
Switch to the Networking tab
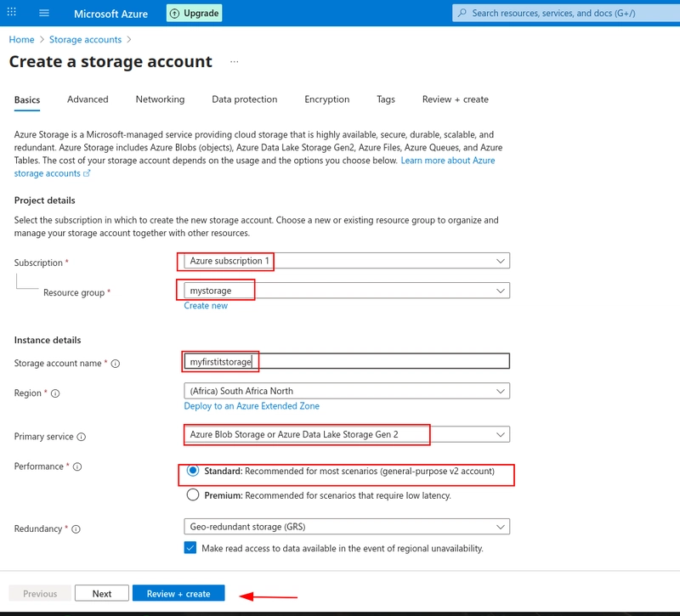point(160,99)
